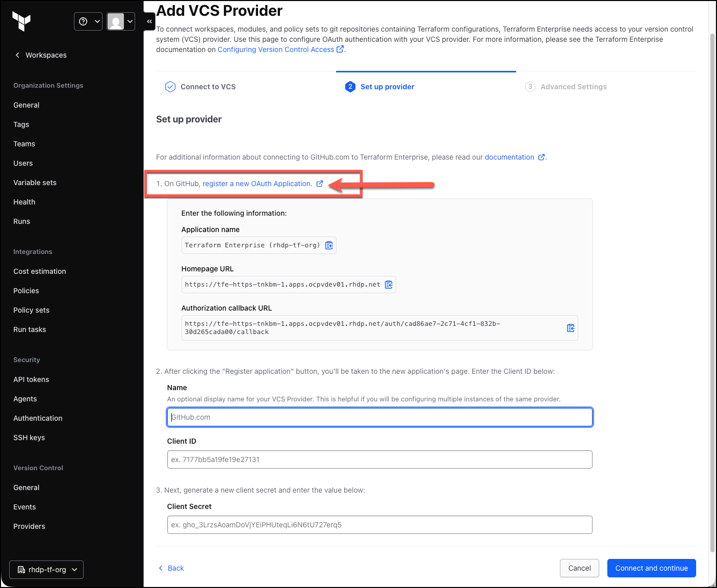
Task: Click the Connect to VCS checkmark step icon
Action: click(170, 87)
